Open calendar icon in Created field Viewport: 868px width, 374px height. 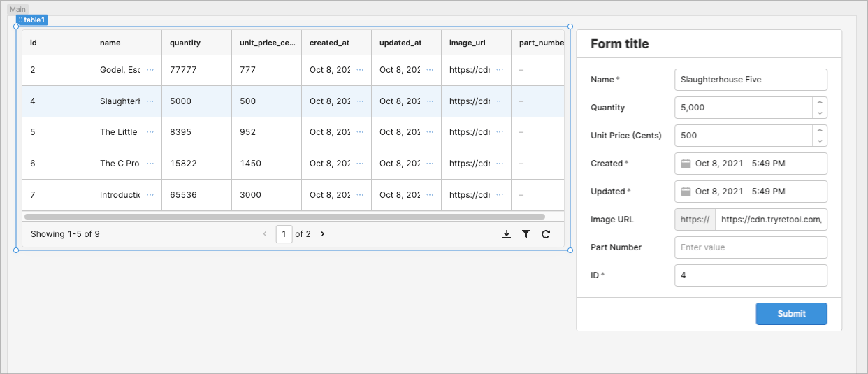point(686,164)
